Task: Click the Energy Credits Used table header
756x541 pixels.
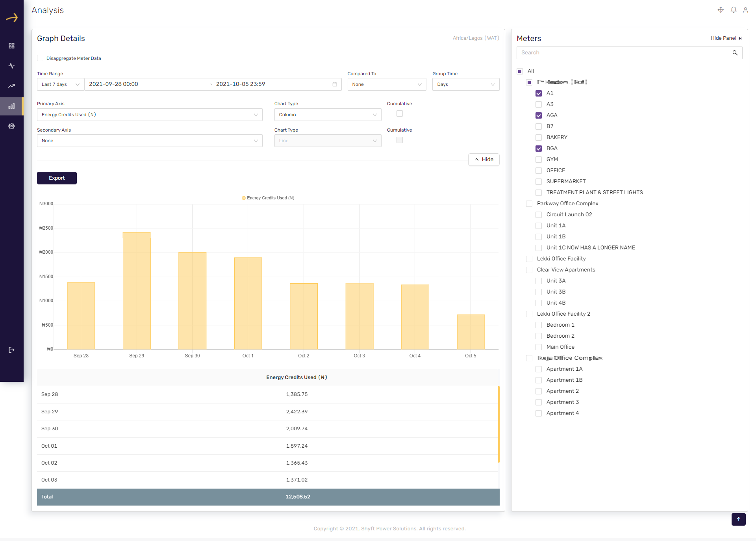Action: pyautogui.click(x=296, y=377)
